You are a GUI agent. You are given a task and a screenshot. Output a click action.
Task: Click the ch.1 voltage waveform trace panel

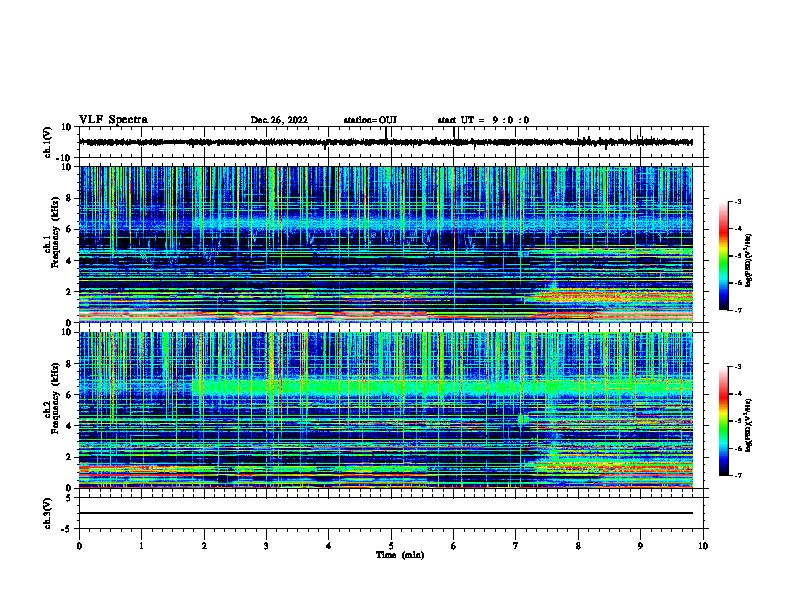[x=391, y=142]
